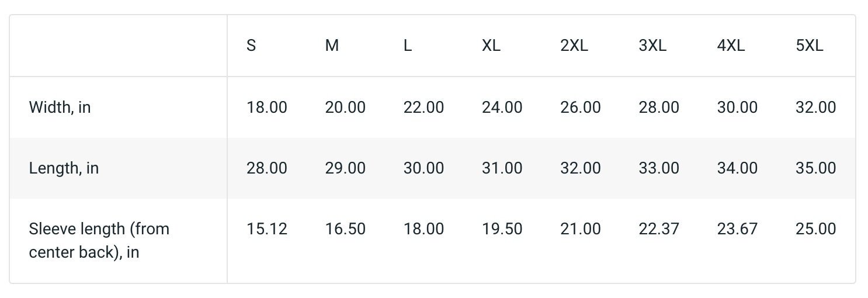This screenshot has width=868, height=298.
Task: Select the 32.00 width value for 5XL
Action: tap(816, 108)
